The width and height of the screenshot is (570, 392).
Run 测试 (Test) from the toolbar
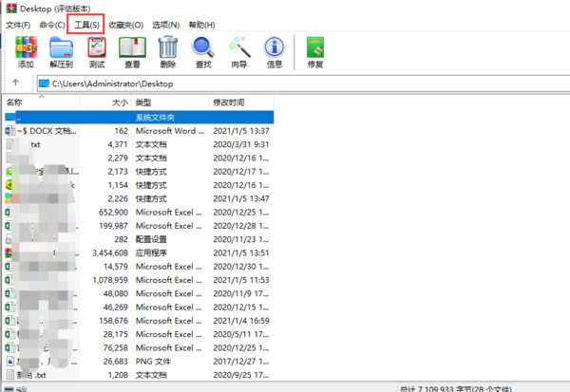[97, 51]
